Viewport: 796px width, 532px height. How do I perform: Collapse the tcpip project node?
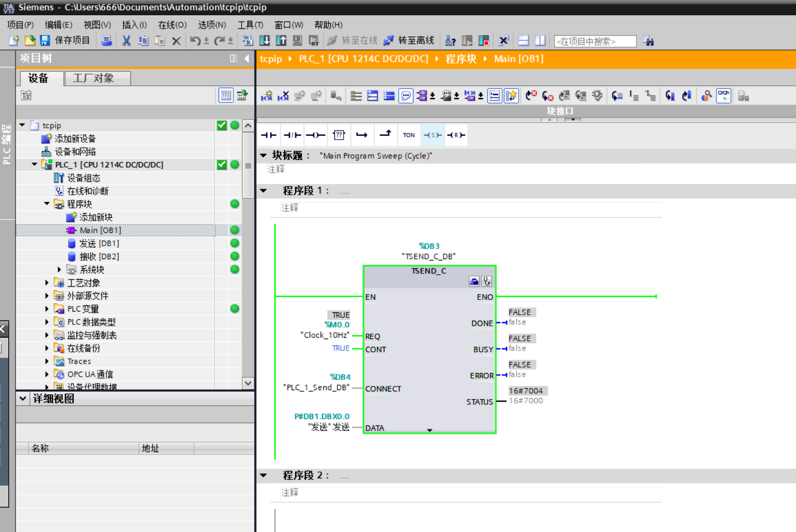[23, 125]
